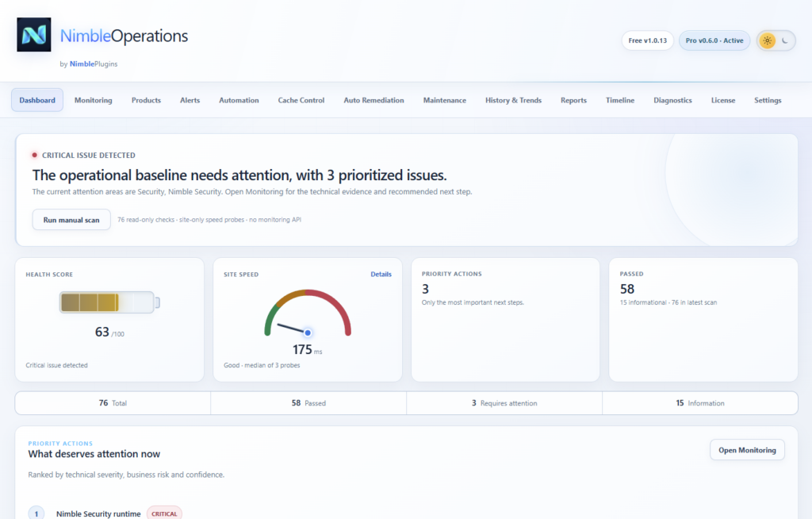Click 'Good - median of 3 probes' text

coord(262,365)
